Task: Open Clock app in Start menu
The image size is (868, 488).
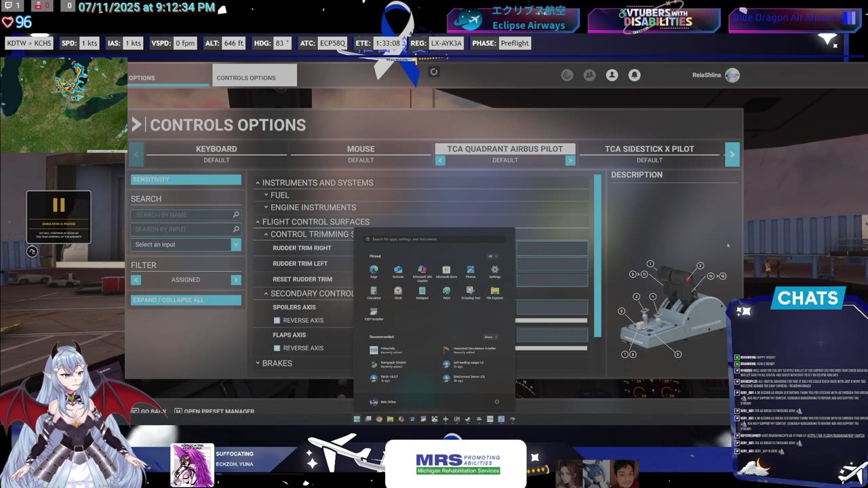Action: pos(398,292)
